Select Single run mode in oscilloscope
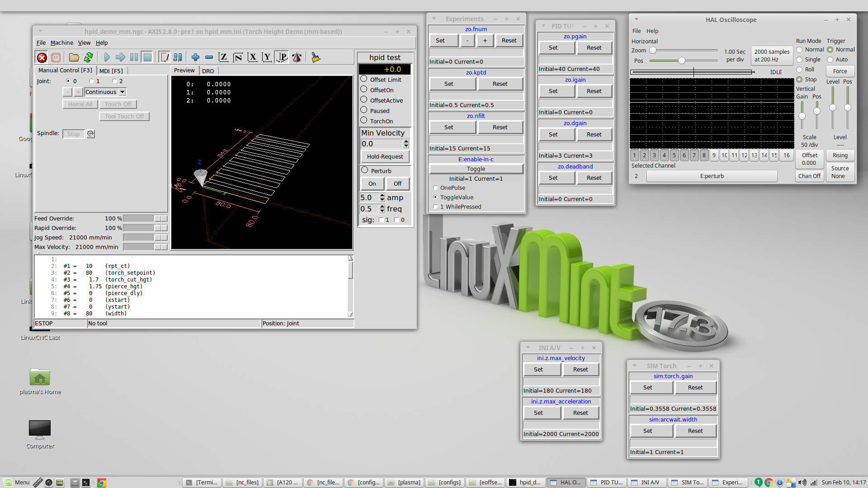This screenshot has height=488, width=868. pyautogui.click(x=799, y=60)
